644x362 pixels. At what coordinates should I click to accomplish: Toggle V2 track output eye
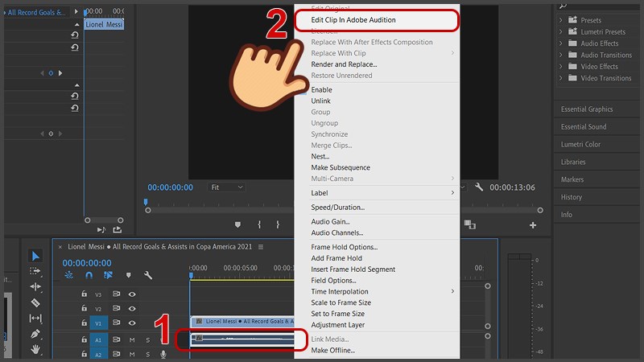(132, 308)
